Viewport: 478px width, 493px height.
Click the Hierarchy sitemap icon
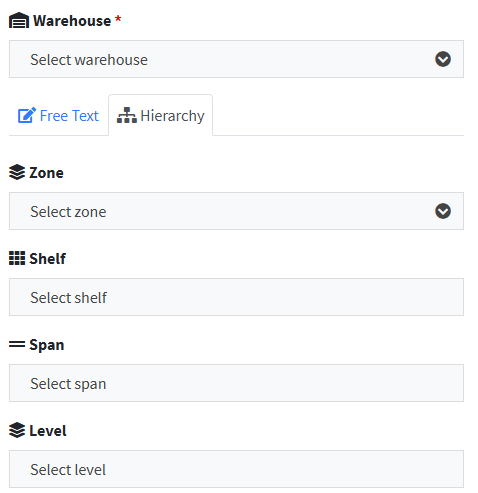point(127,115)
